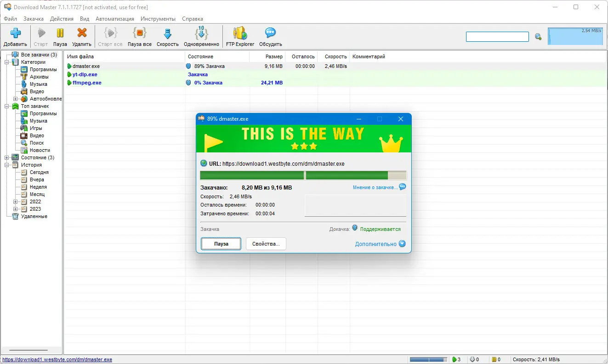Open the Удаленные trash bin item
The image size is (608, 364).
pyautogui.click(x=34, y=216)
